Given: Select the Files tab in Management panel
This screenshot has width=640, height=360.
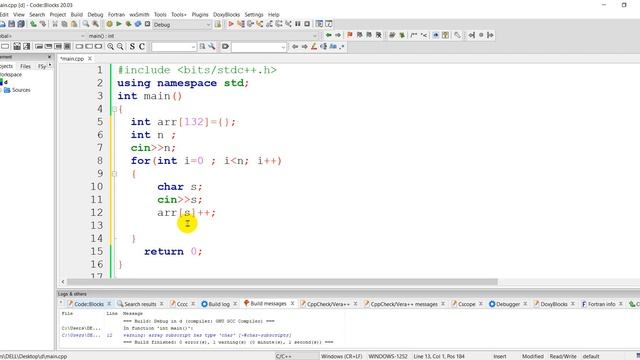Looking at the screenshot, I should (x=25, y=66).
